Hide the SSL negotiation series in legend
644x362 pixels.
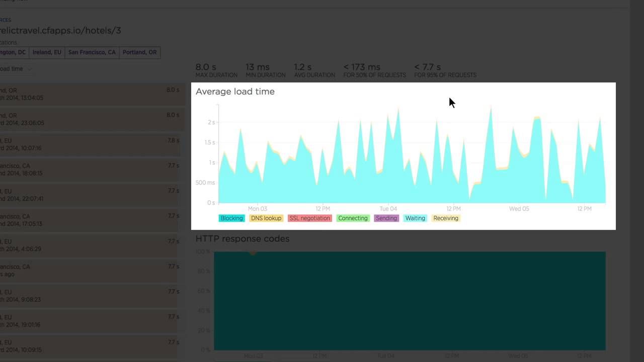pos(309,218)
